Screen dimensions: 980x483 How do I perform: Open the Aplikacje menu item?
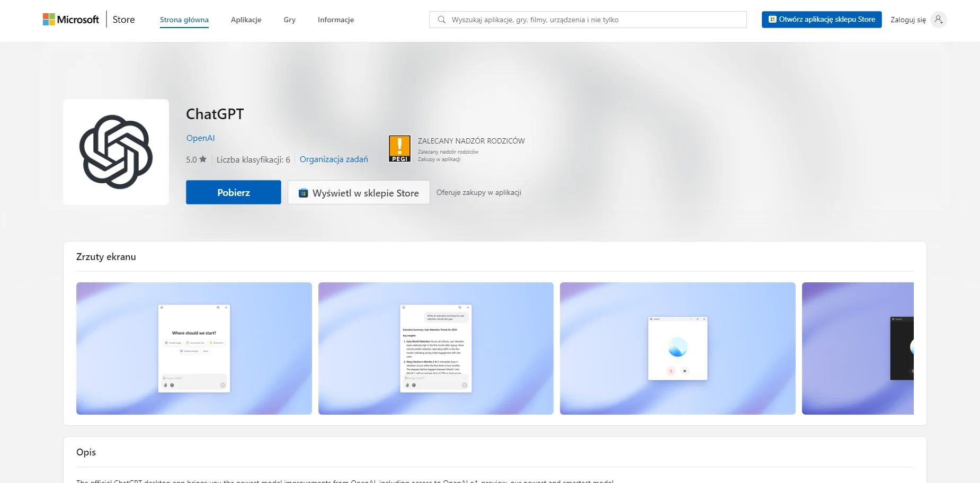[246, 20]
